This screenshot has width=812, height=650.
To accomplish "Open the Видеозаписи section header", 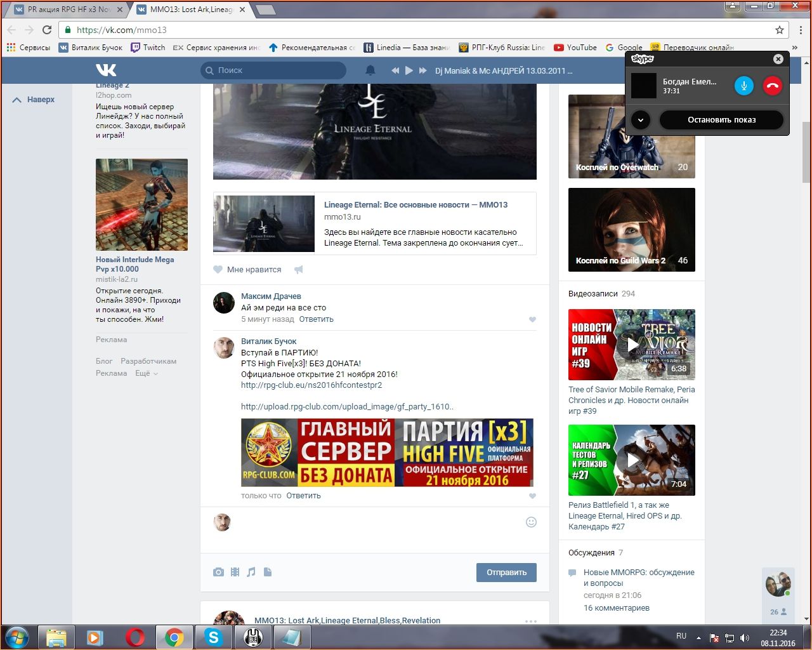I will click(x=593, y=294).
